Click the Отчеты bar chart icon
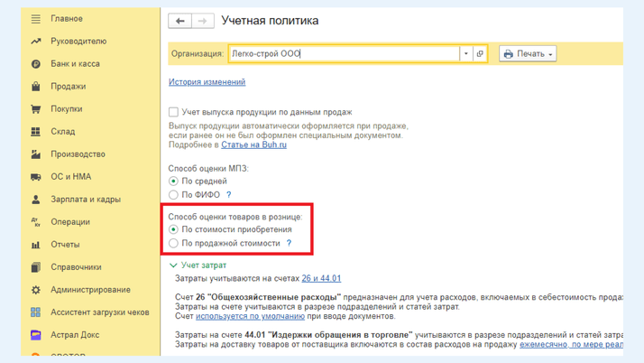The width and height of the screenshot is (644, 363). [36, 245]
